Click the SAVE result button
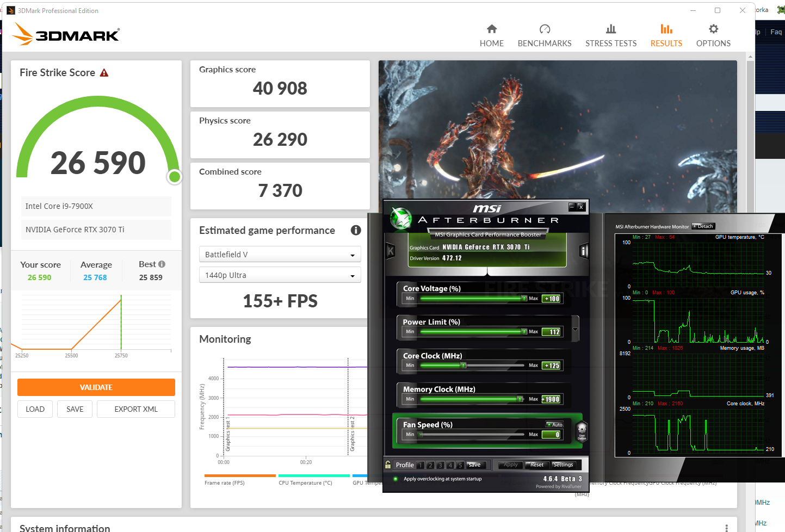 click(x=75, y=409)
